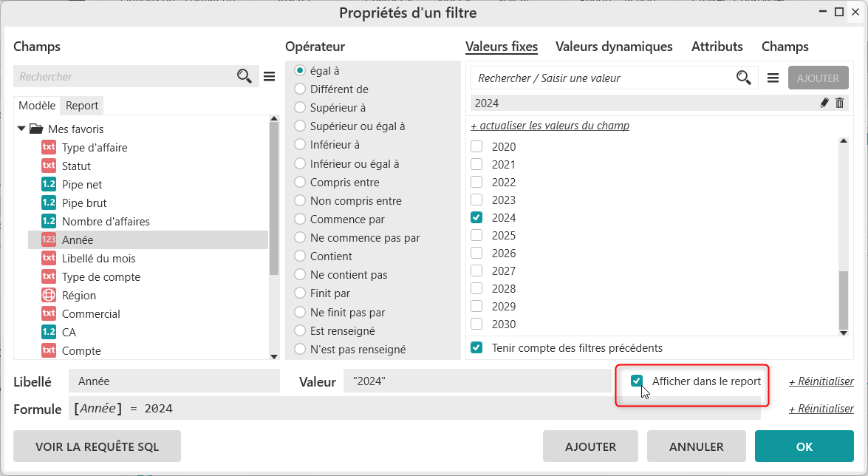Collapse the Mes favoris folder
This screenshot has height=476, width=868.
point(21,129)
